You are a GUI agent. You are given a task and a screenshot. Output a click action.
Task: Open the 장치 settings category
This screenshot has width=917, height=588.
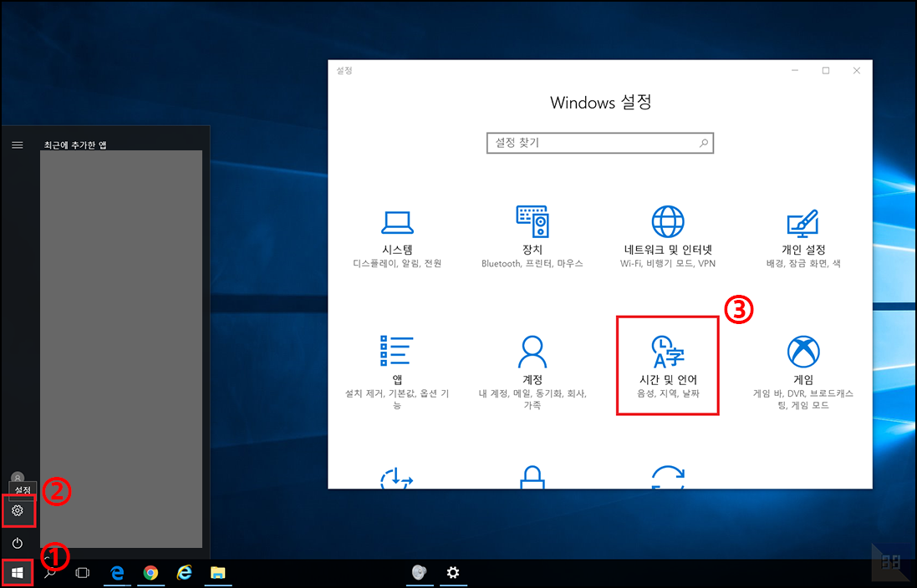532,237
